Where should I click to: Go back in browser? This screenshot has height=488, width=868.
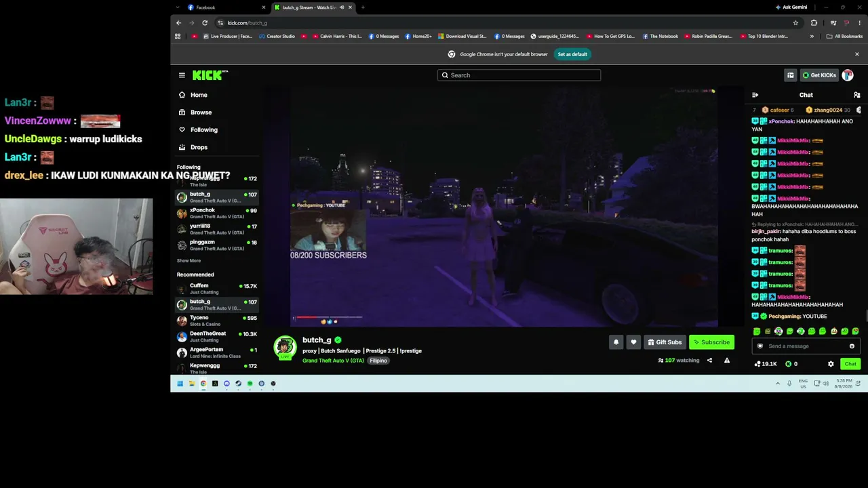tap(179, 23)
